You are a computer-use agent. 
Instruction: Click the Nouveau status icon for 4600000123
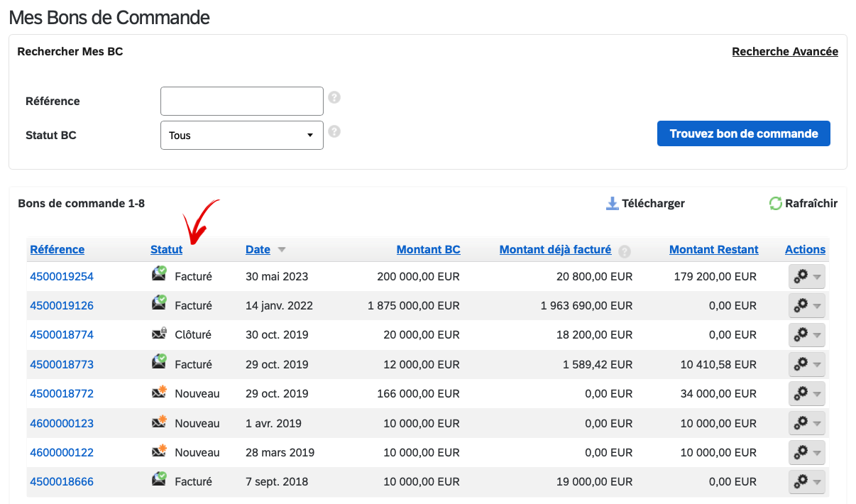point(160,421)
